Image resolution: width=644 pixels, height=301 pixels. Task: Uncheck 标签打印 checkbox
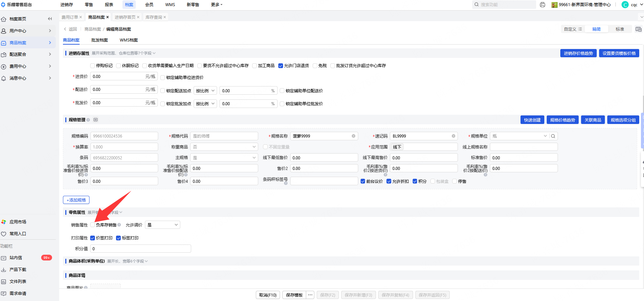pyautogui.click(x=118, y=238)
